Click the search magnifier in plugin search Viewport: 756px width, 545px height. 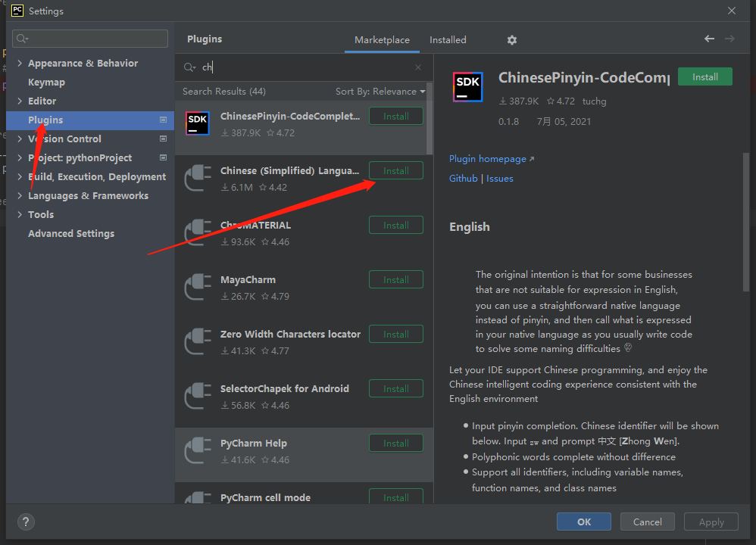coord(189,67)
